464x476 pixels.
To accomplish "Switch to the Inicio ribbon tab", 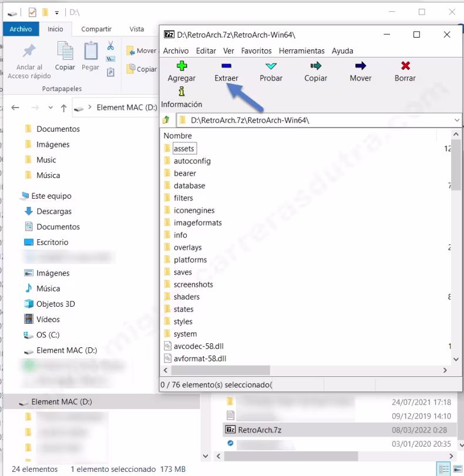I will click(55, 29).
